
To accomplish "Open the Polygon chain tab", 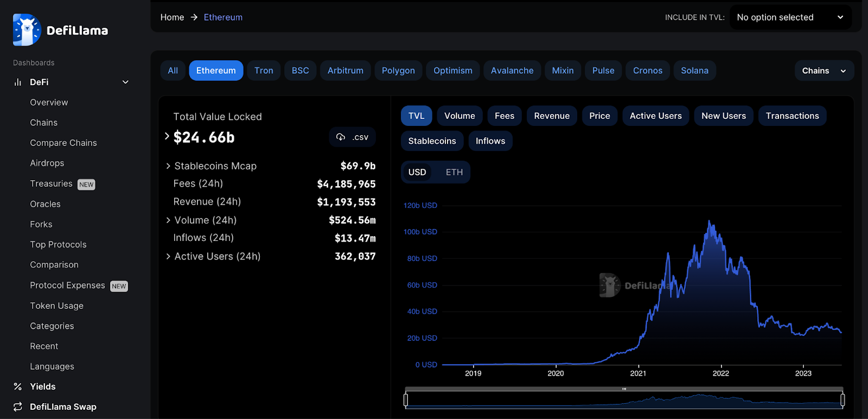I will [x=398, y=71].
